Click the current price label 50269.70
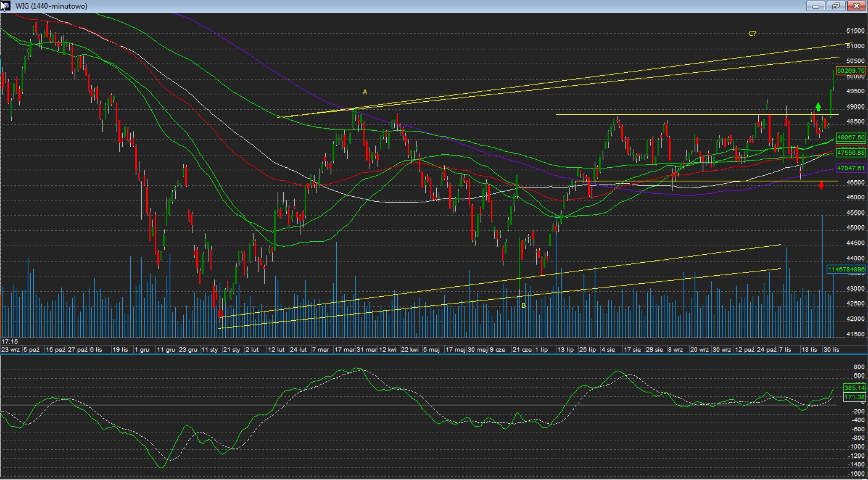This screenshot has width=868, height=480. [x=851, y=71]
